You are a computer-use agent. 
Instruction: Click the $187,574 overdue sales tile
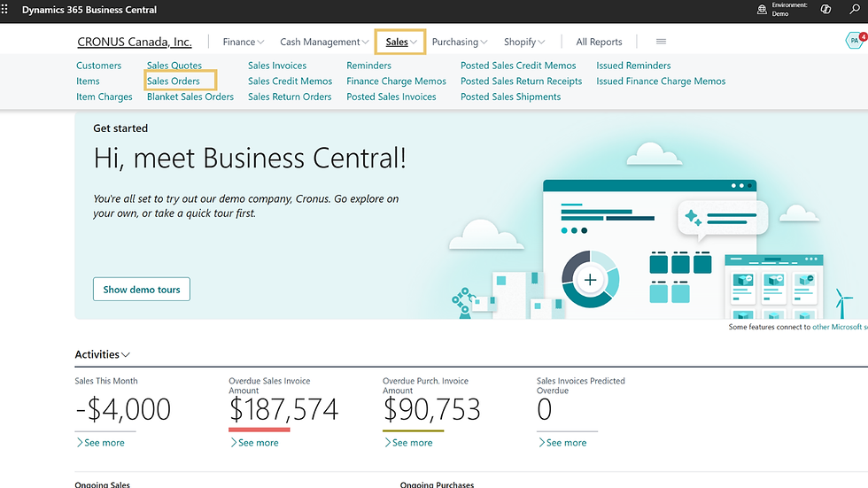283,409
